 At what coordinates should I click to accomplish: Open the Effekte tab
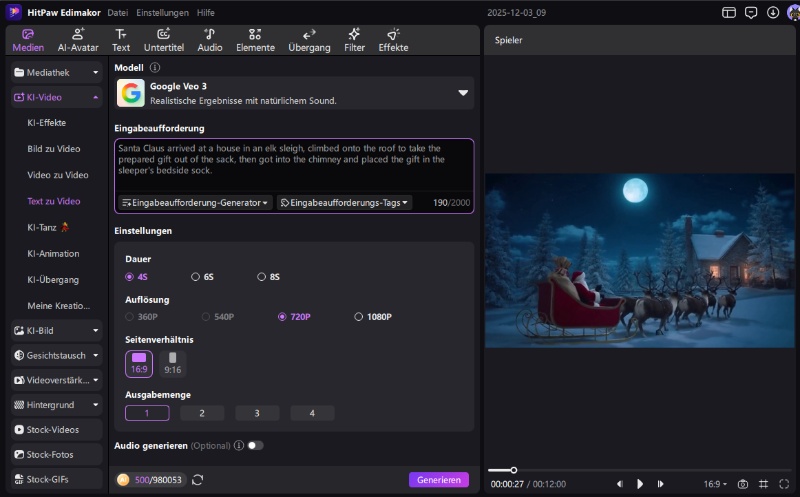pos(393,40)
